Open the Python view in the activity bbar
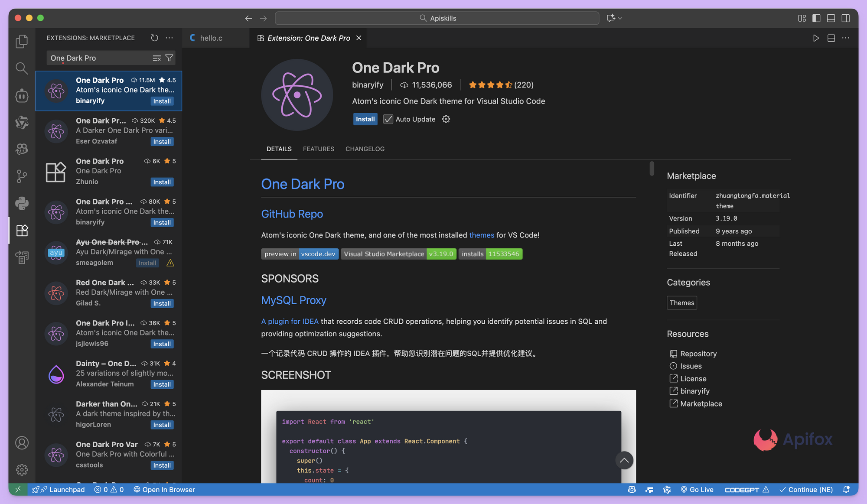The image size is (867, 504). (x=21, y=203)
